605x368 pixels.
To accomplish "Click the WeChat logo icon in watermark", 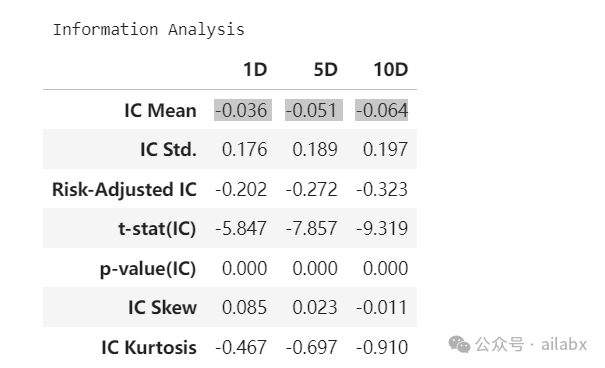I will click(459, 344).
